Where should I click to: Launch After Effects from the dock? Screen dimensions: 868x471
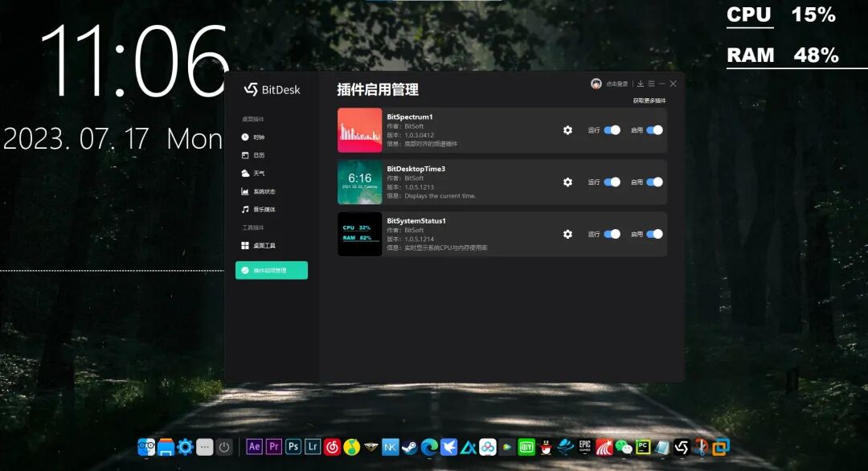coord(254,447)
